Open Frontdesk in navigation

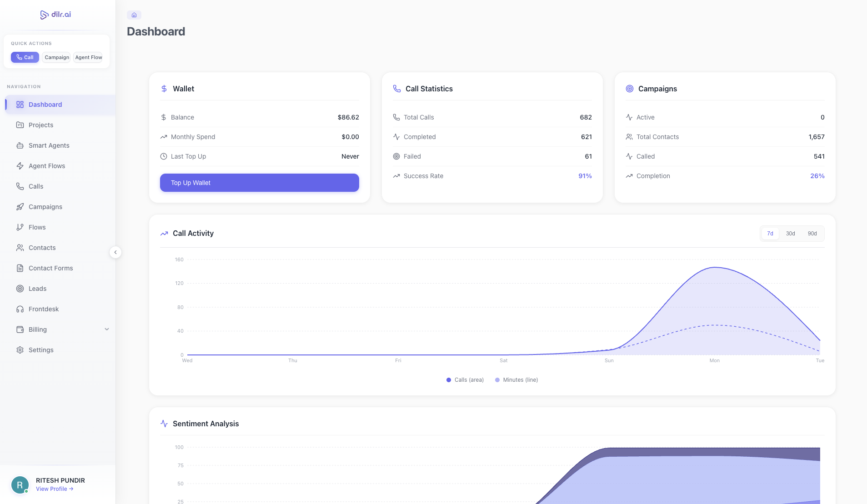[60, 309]
